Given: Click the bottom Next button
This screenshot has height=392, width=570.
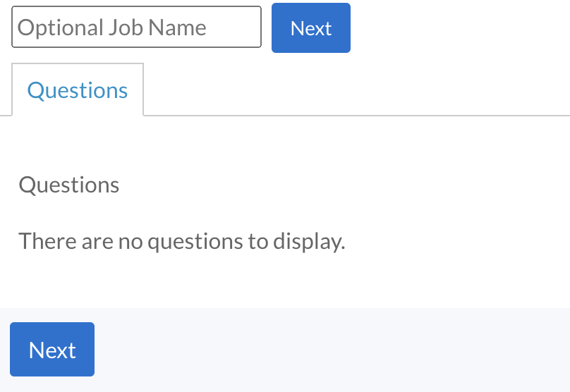Looking at the screenshot, I should [x=52, y=350].
